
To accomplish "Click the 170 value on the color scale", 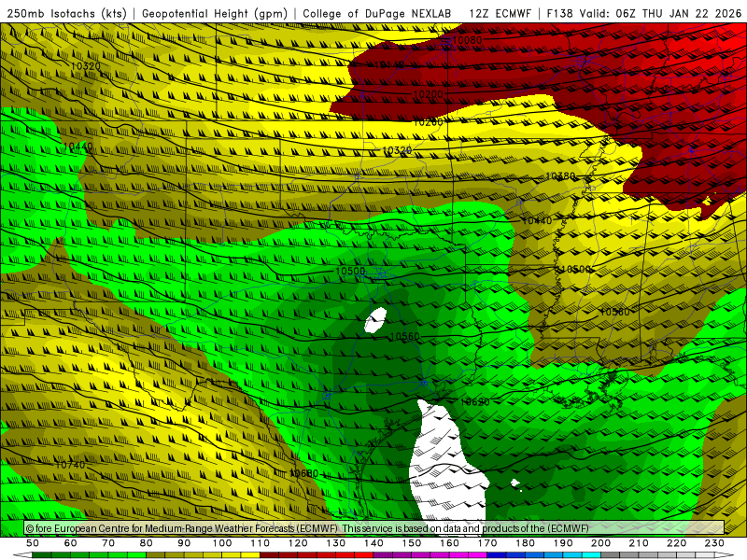I will pos(487,543).
